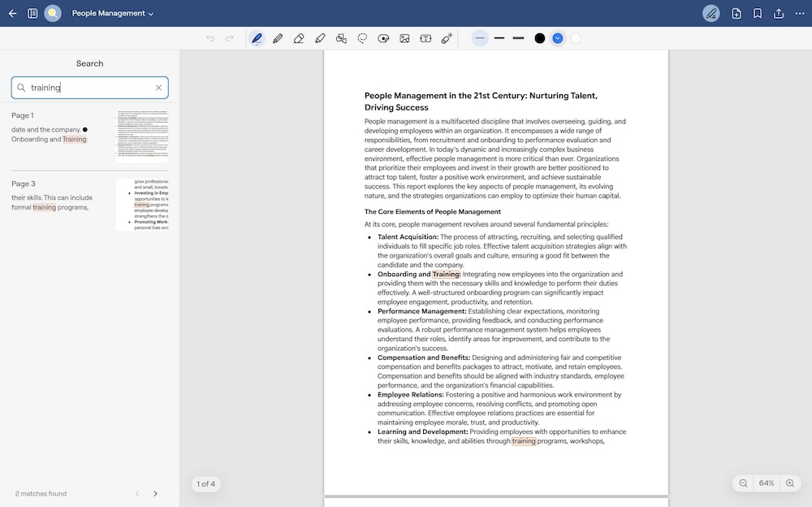Image resolution: width=812 pixels, height=507 pixels.
Task: Toggle annotation pen mode in header
Action: pyautogui.click(x=710, y=13)
